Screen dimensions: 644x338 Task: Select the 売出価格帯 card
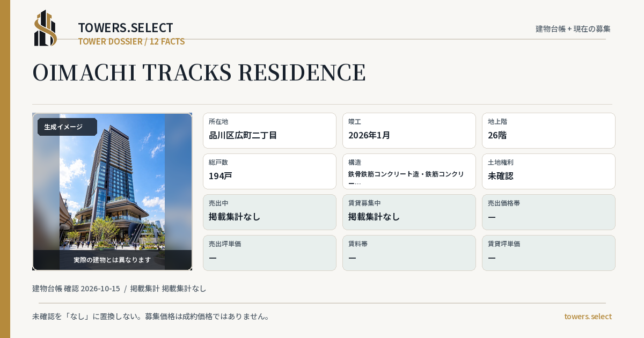(548, 212)
